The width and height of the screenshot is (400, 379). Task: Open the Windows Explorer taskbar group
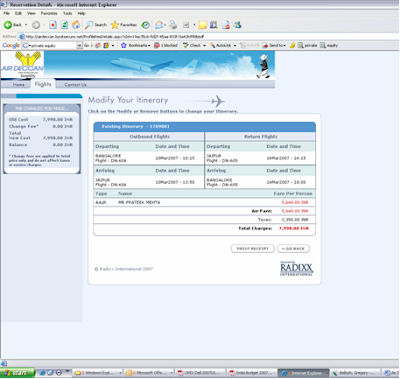(98, 373)
